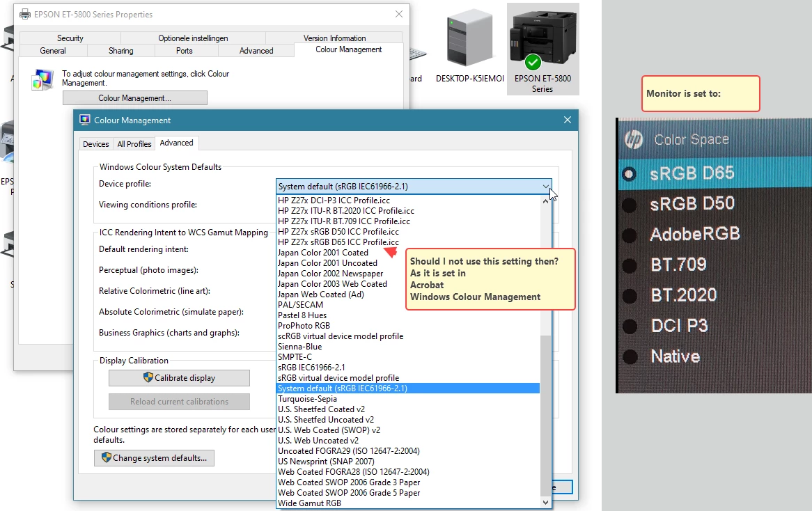Click the HP logo in Color Space menu
This screenshot has width=812, height=511.
633,139
